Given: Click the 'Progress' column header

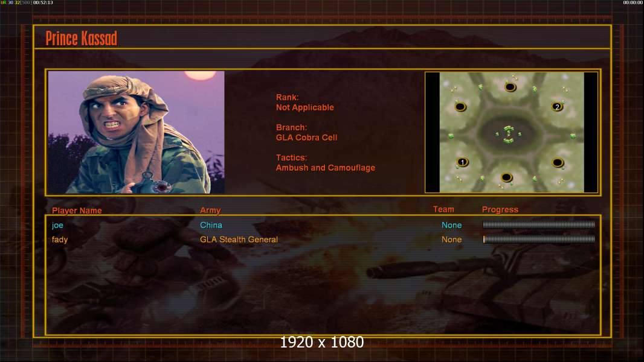Looking at the screenshot, I should [x=500, y=209].
